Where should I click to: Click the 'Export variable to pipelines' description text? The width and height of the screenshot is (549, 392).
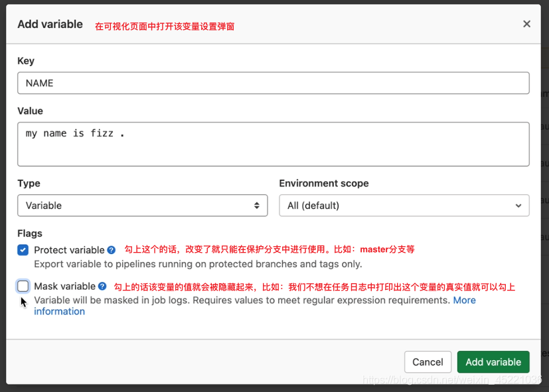(198, 264)
